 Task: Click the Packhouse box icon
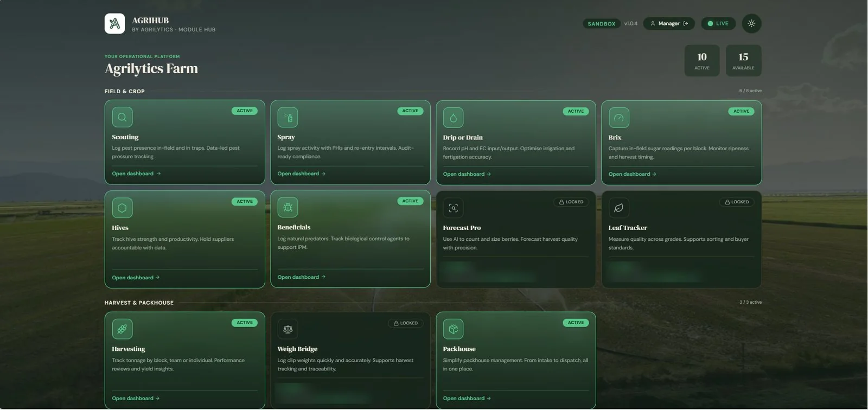[x=453, y=329]
